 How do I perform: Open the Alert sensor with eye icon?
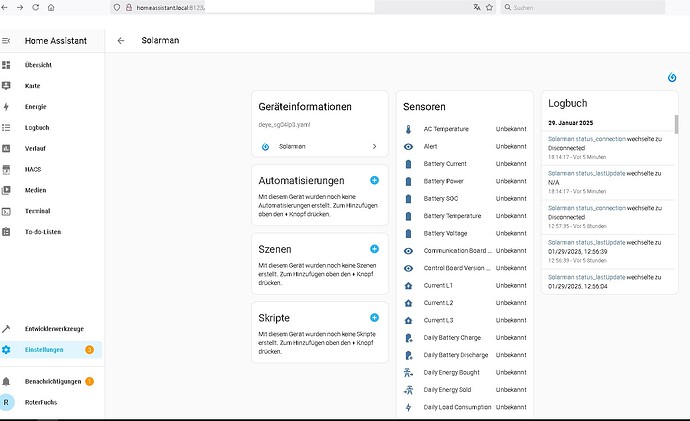point(465,146)
